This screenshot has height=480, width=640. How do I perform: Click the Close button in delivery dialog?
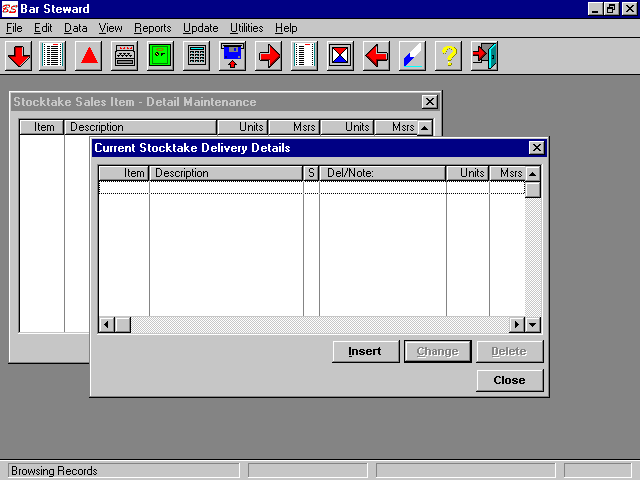pyautogui.click(x=509, y=380)
